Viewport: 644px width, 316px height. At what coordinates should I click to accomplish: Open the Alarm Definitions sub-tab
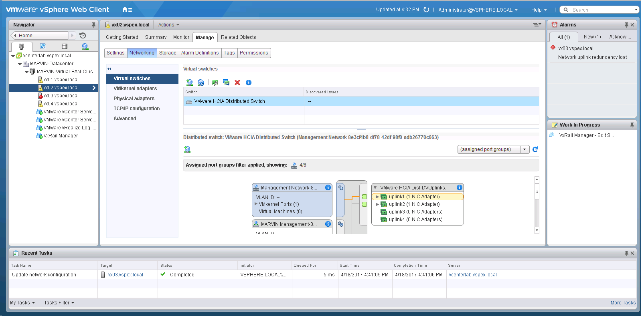tap(200, 53)
